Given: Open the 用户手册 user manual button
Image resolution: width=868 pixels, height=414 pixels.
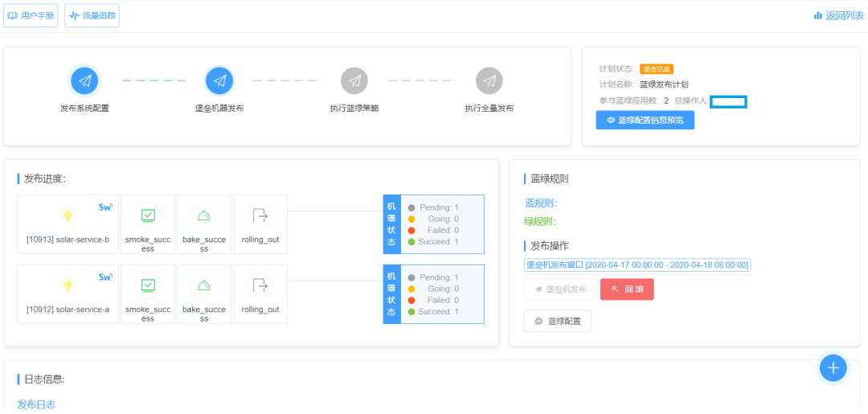Looking at the screenshot, I should 31,15.
